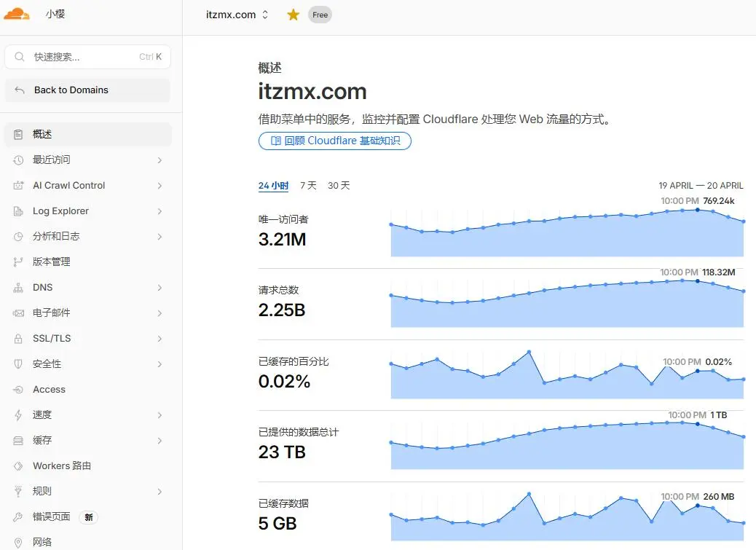This screenshot has width=756, height=550.
Task: Open the 版本管理 sidebar item
Action: [87, 262]
